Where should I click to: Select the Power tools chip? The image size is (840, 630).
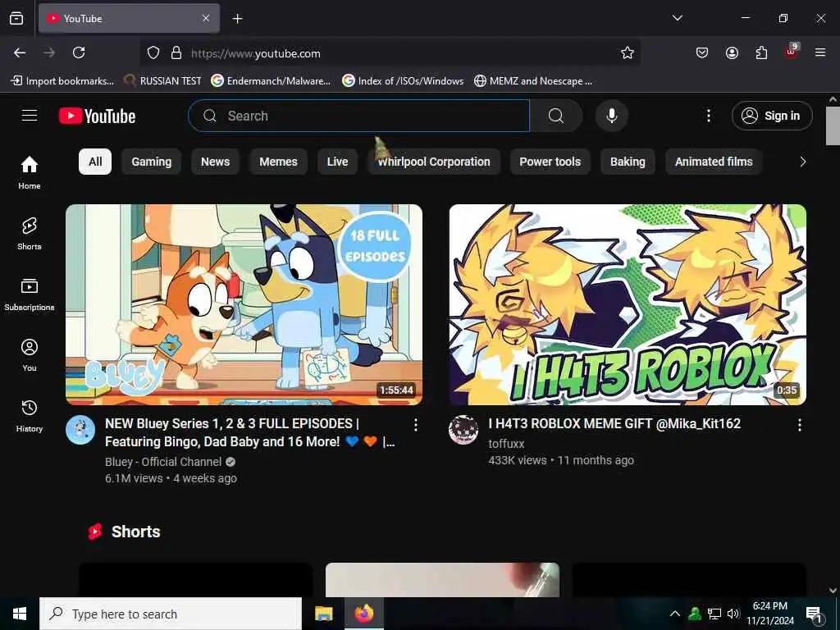point(550,162)
